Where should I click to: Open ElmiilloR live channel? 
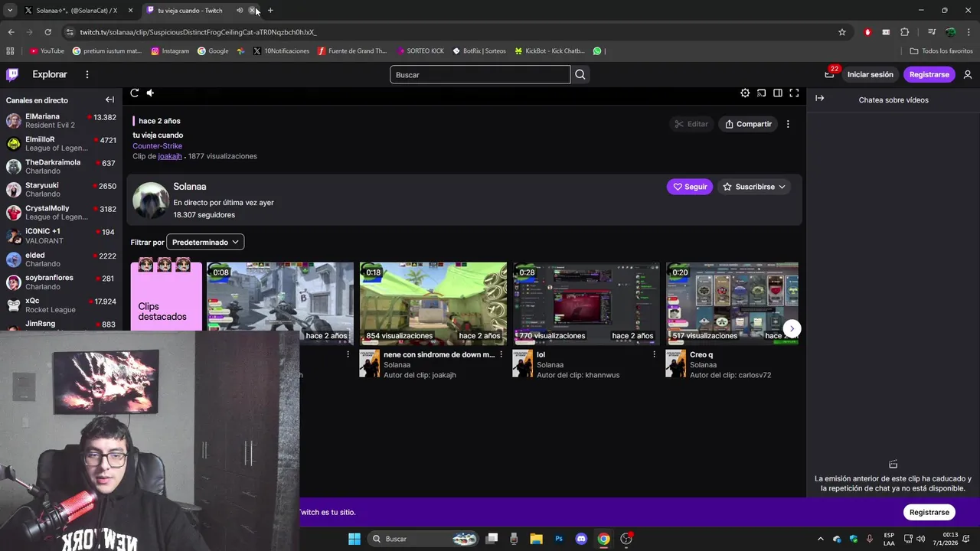[61, 144]
